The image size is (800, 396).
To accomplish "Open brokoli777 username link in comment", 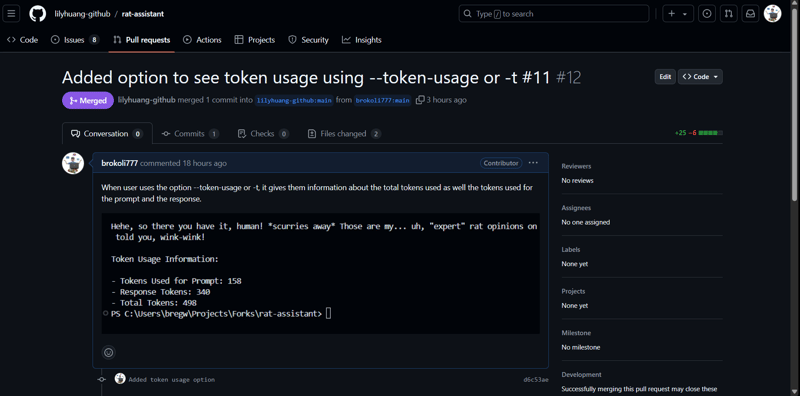I will (x=119, y=163).
